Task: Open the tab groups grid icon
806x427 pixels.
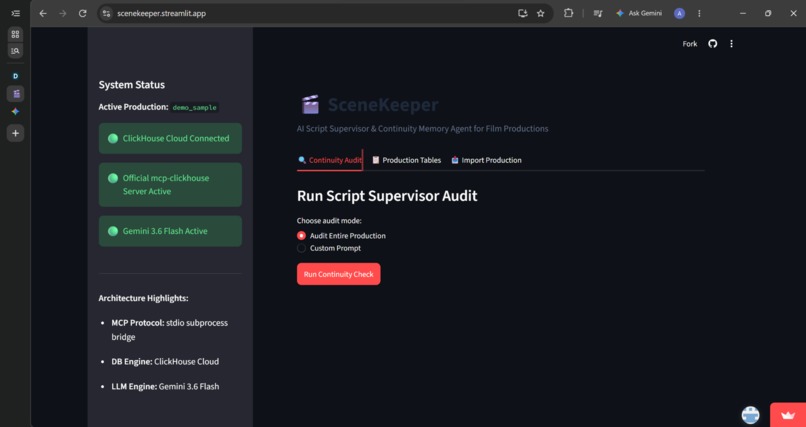Action: click(x=15, y=34)
